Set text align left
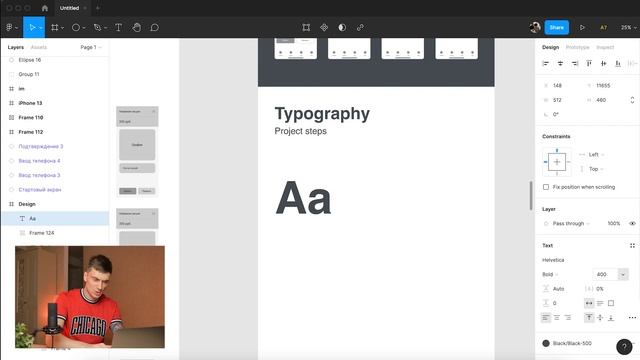This screenshot has width=640, height=360. pos(546,318)
